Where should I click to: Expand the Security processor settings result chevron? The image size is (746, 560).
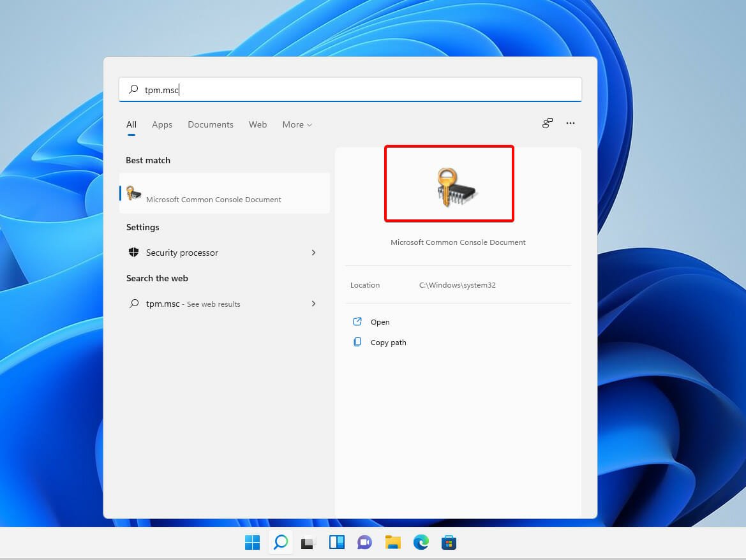pyautogui.click(x=313, y=253)
